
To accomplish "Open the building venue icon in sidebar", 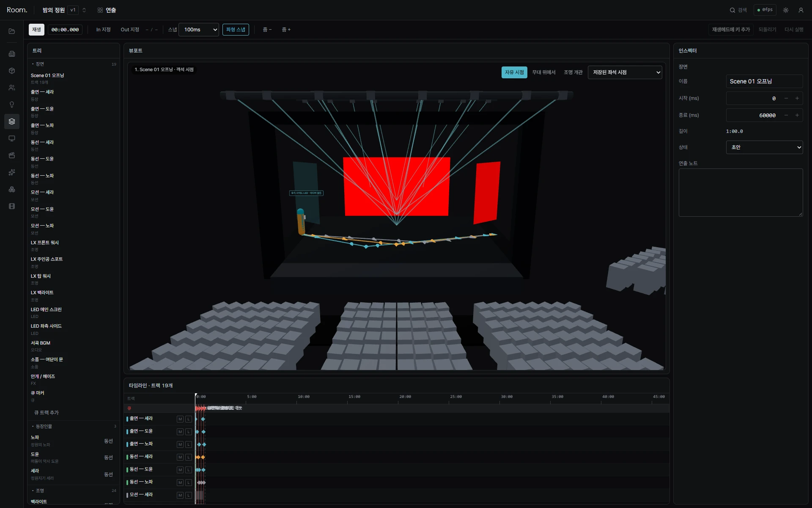I will point(12,54).
